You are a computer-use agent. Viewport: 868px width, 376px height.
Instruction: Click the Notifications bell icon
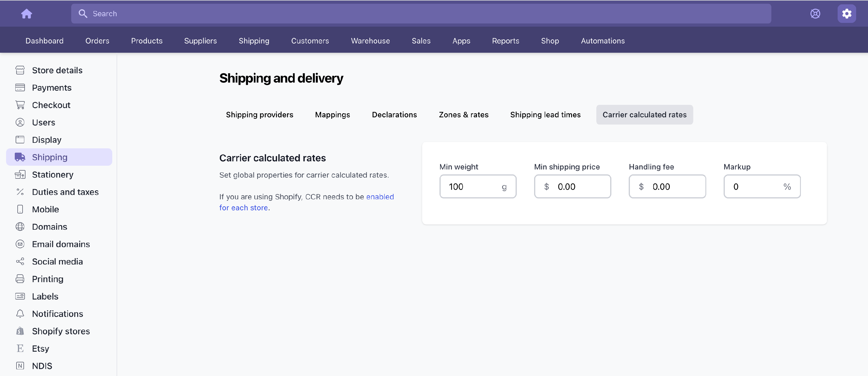[20, 314]
